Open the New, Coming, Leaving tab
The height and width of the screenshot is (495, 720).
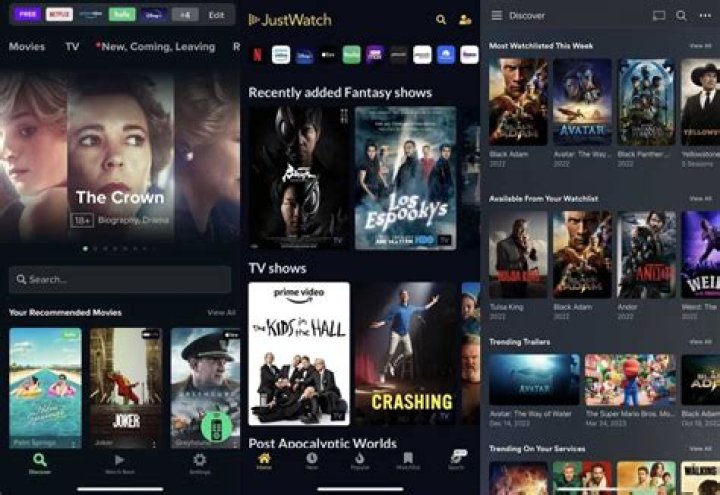pyautogui.click(x=155, y=46)
